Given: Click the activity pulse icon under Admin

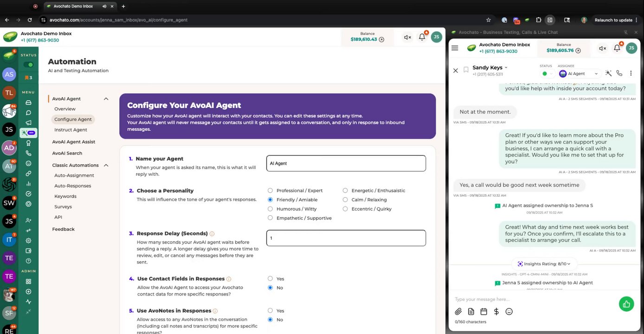Looking at the screenshot, I should [28, 302].
